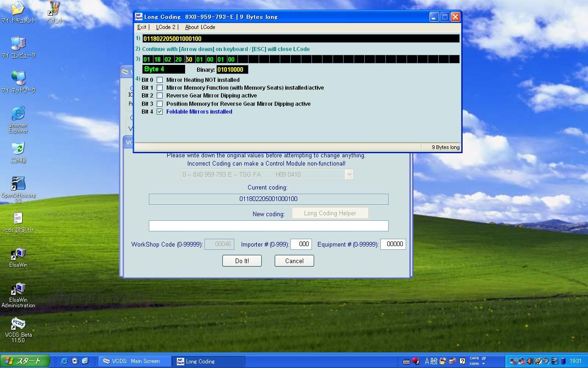Screen dimensions: 588x368
Task: Click the IME help question mark icon
Action: (x=462, y=361)
